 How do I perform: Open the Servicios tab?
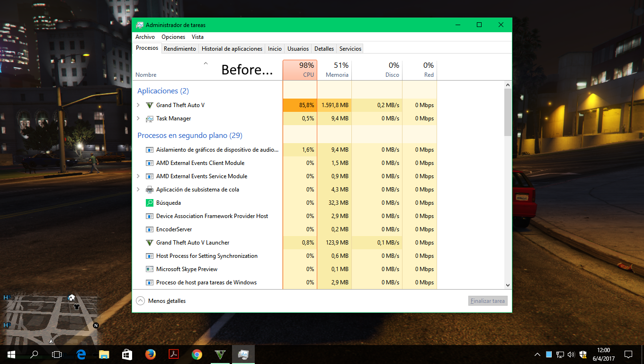[350, 49]
